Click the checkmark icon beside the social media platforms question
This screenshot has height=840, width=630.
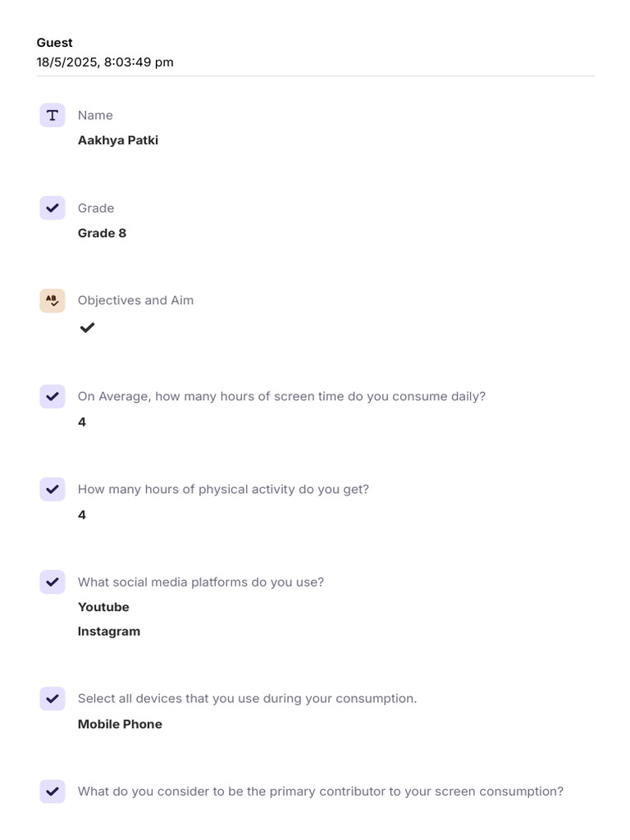click(52, 582)
